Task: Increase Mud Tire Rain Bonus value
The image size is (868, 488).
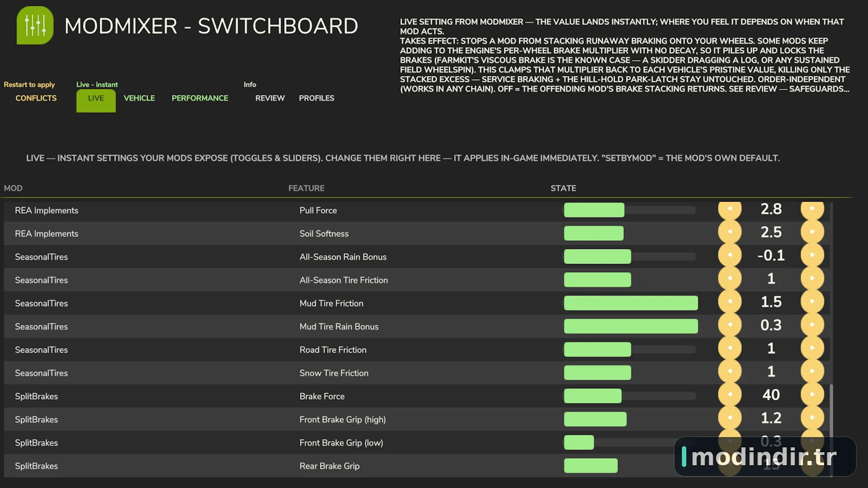Action: [x=812, y=325]
